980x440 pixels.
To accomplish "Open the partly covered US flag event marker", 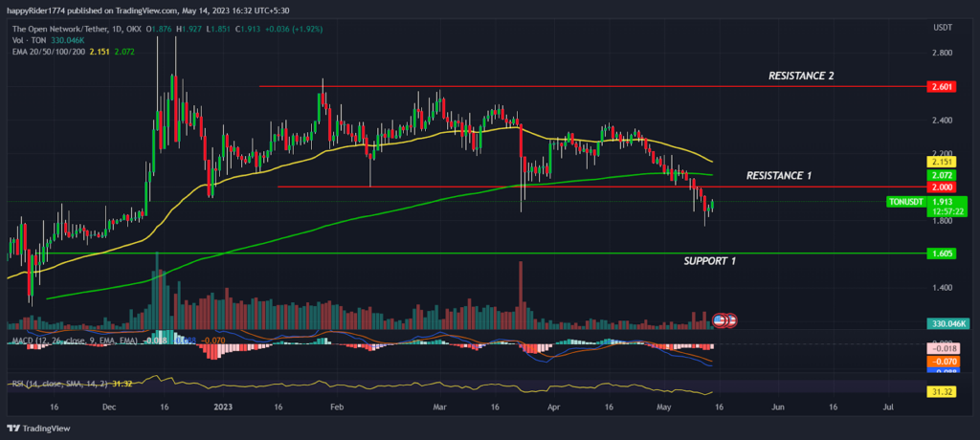I will pyautogui.click(x=731, y=320).
